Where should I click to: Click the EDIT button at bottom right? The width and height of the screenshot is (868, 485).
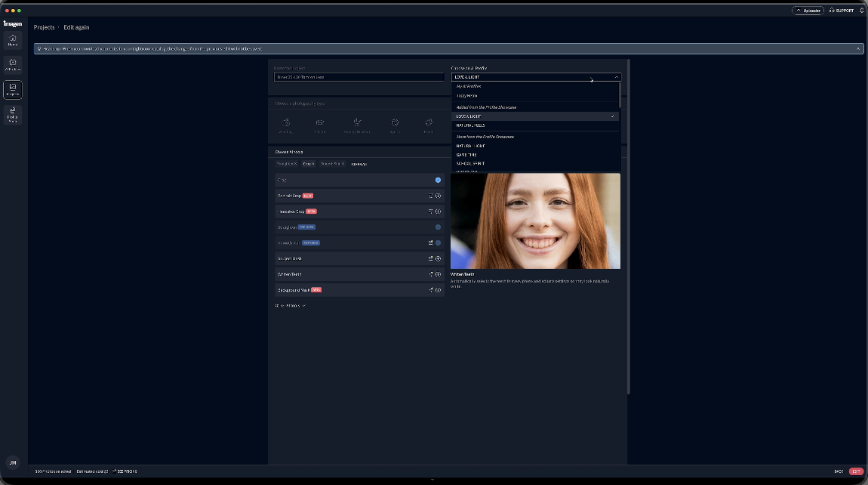(x=855, y=471)
